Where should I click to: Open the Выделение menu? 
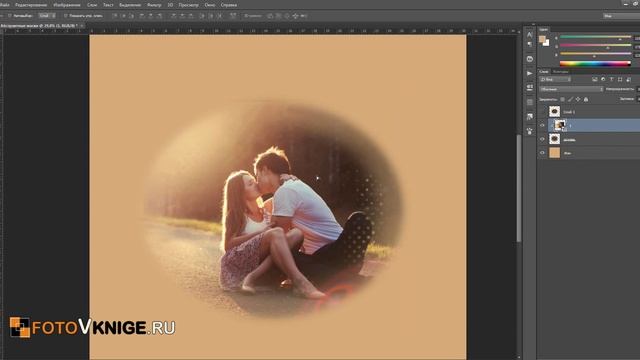click(130, 5)
